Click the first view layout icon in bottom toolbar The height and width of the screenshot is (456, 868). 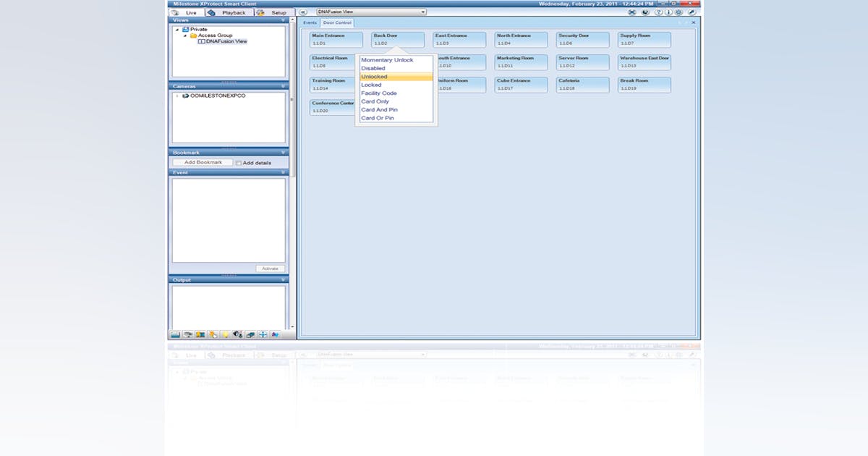coord(174,334)
